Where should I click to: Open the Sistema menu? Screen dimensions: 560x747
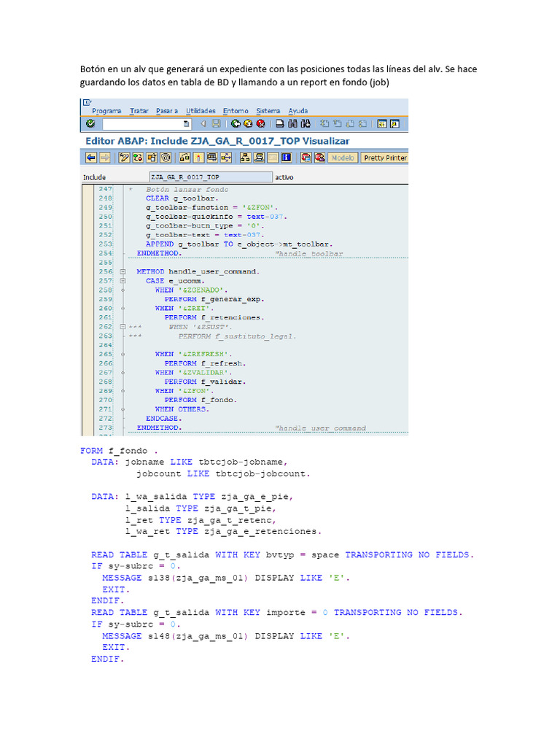268,111
